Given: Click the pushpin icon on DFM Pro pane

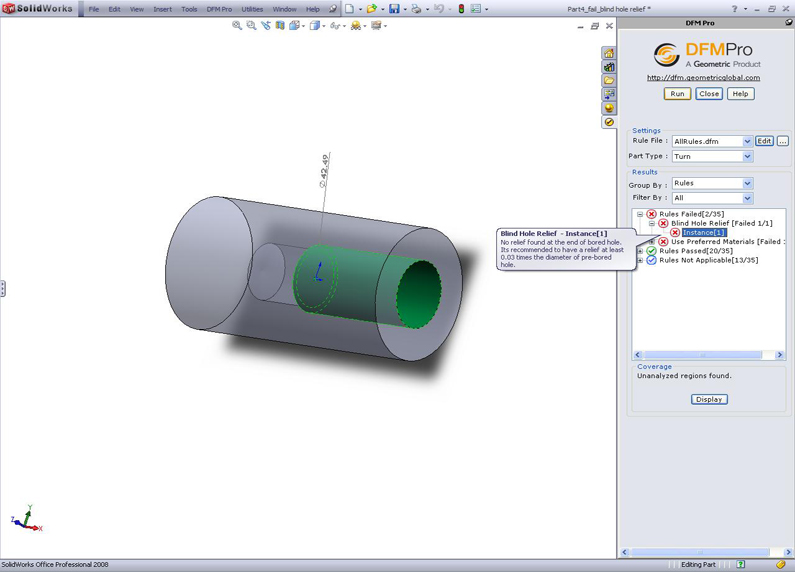Looking at the screenshot, I should [788, 22].
